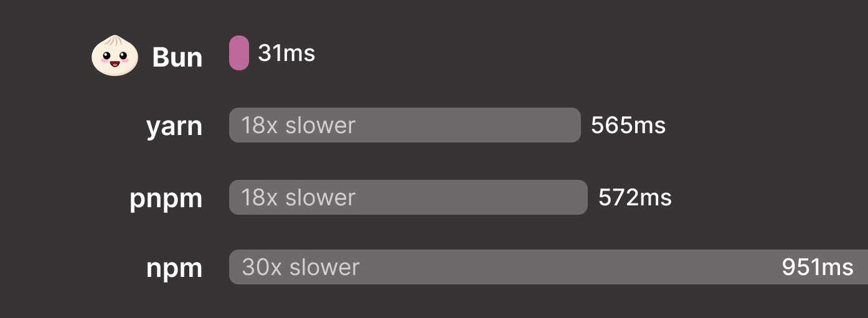Click the Bun mascot dumpling logo
868x318 pixels.
[115, 55]
